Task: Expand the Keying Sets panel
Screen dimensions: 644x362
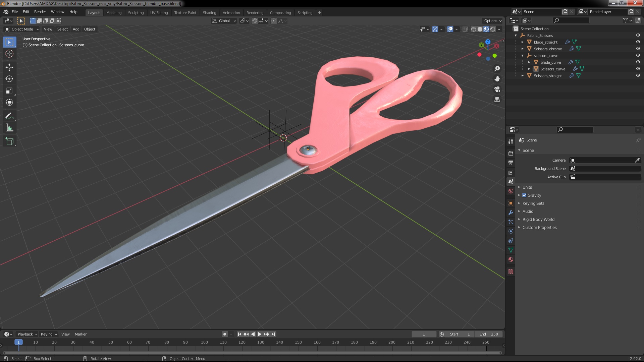Action: tap(533, 203)
